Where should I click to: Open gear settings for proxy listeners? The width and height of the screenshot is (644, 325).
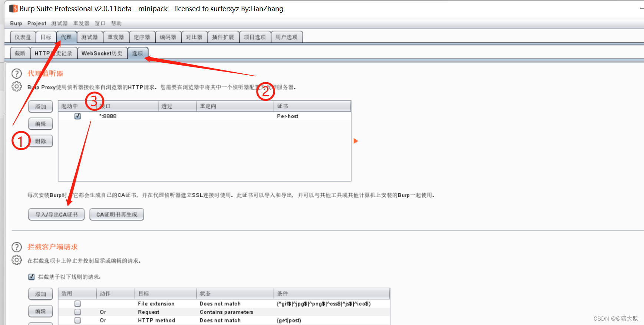tap(17, 87)
